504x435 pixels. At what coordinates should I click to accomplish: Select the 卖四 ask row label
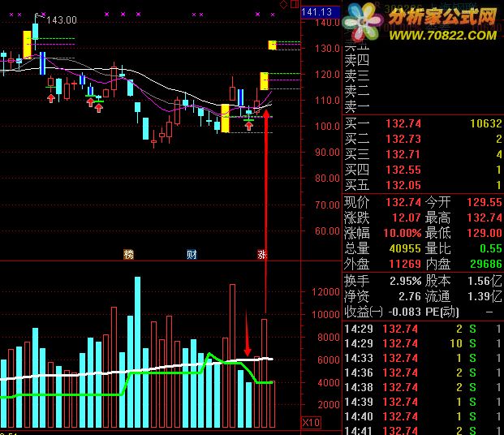tap(357, 60)
